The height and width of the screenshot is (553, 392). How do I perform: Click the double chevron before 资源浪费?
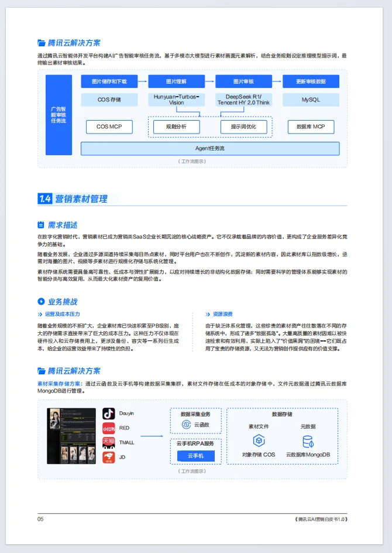208,314
